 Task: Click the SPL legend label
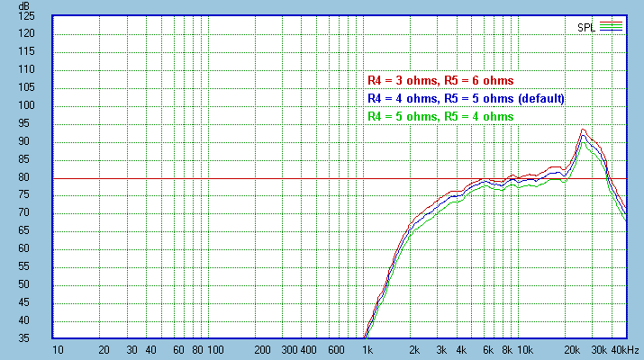pyautogui.click(x=586, y=27)
